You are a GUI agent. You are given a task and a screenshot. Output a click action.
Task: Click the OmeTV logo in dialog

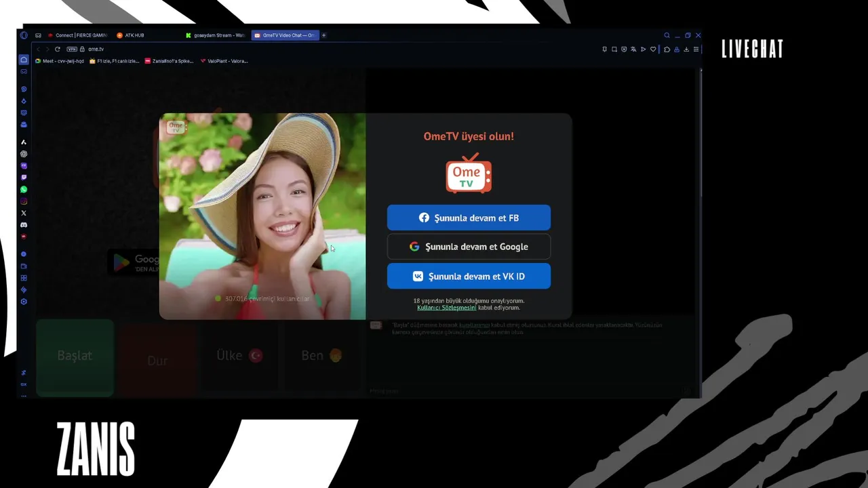pyautogui.click(x=469, y=173)
